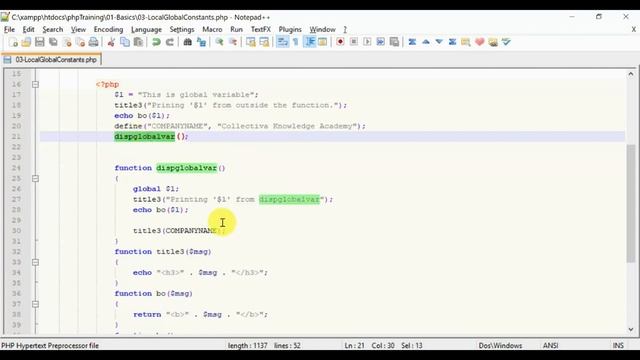The width and height of the screenshot is (640, 360).
Task: Toggle the indent guide toolbar button
Action: coord(310,42)
